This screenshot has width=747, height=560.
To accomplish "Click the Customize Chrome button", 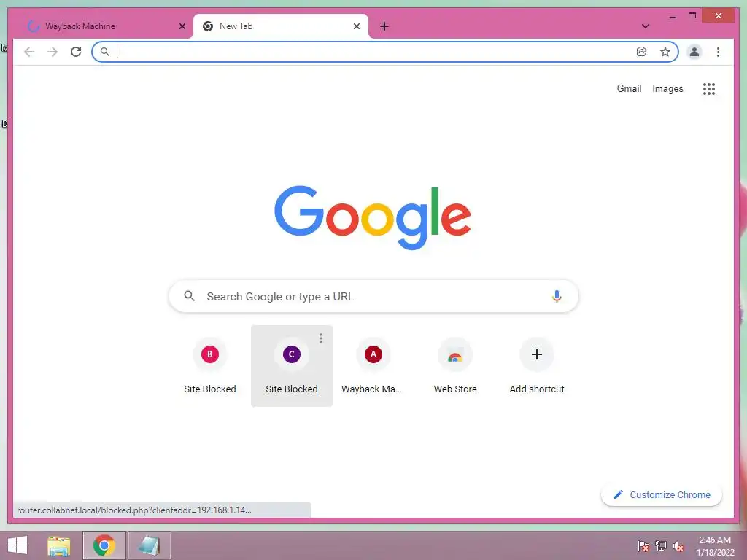I will [661, 495].
